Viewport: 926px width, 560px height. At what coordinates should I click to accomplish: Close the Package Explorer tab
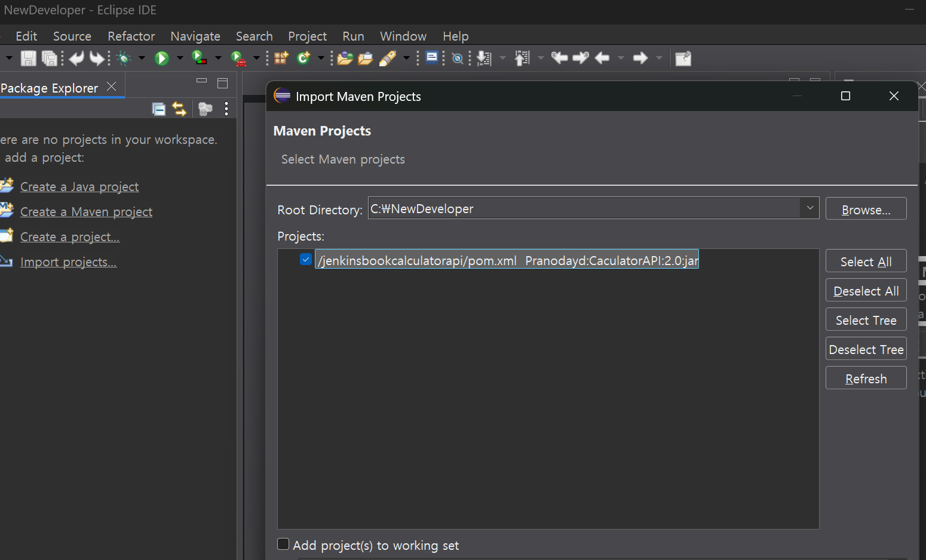tap(112, 87)
